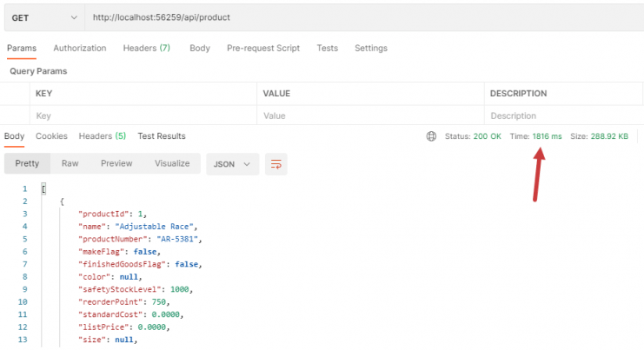
Task: Click the request URL field
Action: pyautogui.click(x=364, y=17)
